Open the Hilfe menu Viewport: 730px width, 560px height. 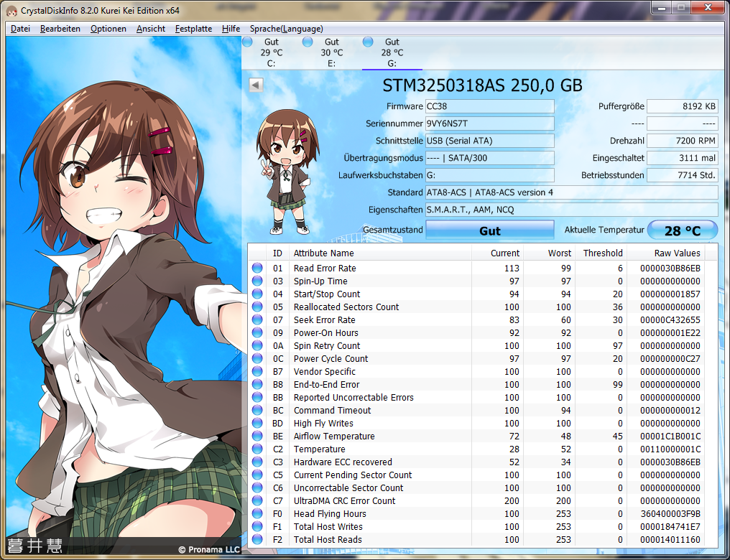click(231, 29)
